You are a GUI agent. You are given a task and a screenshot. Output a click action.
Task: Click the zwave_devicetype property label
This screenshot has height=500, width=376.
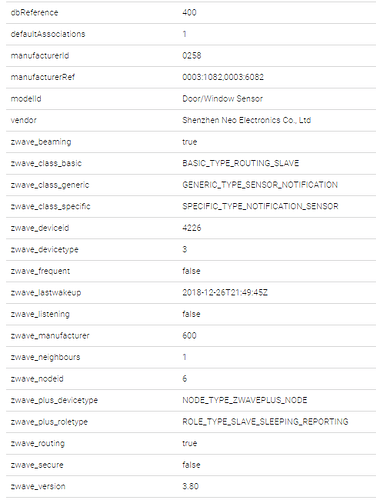[45, 250]
